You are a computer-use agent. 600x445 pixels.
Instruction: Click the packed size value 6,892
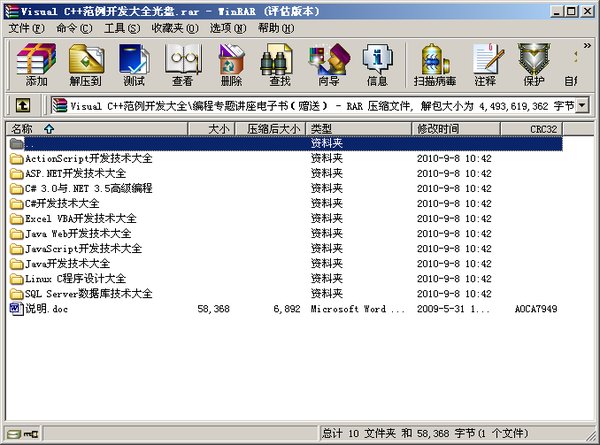(287, 309)
